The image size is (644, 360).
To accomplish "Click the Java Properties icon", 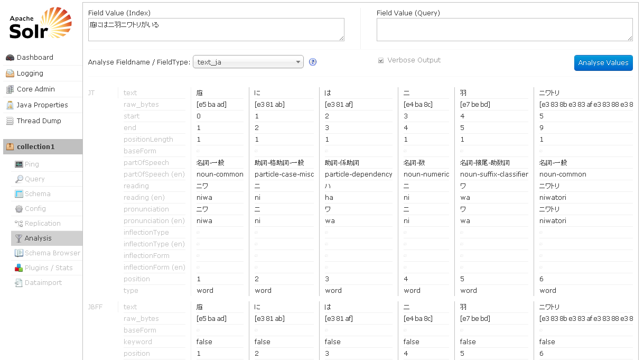I will [10, 105].
